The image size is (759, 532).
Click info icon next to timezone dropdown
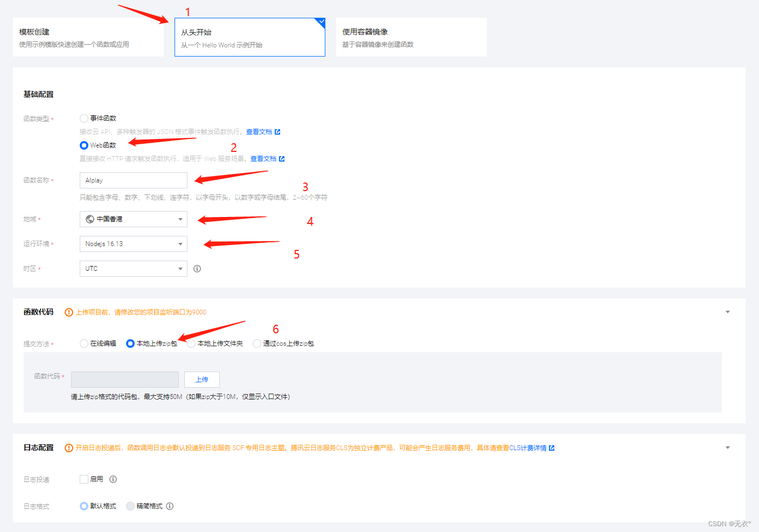(197, 269)
